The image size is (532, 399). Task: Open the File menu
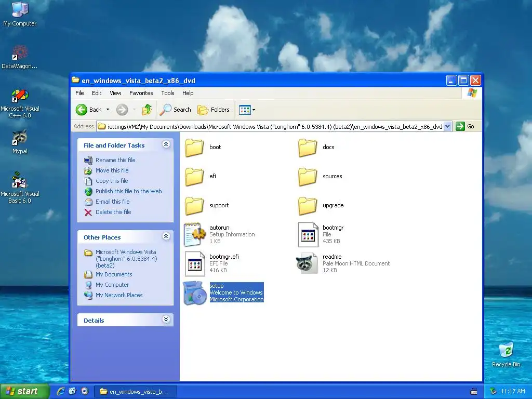(x=79, y=93)
